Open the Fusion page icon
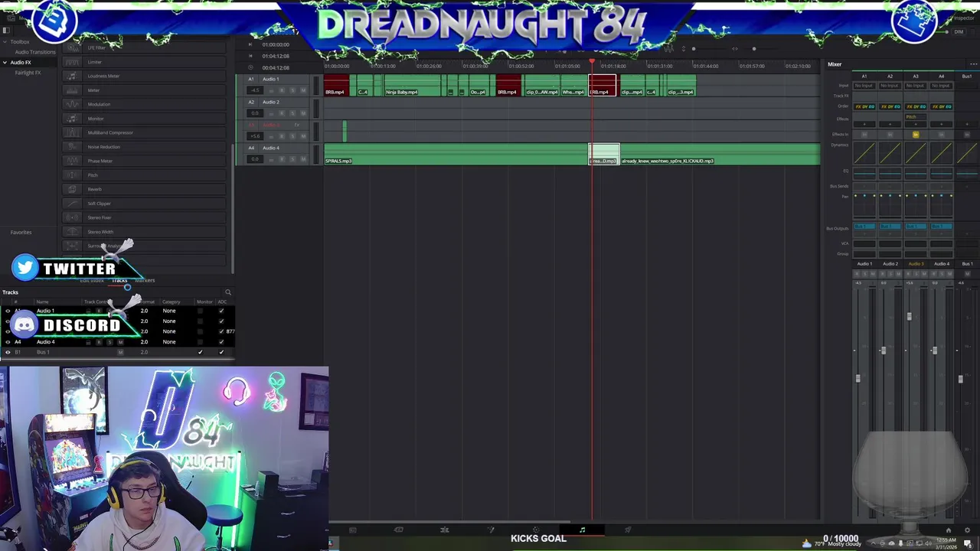This screenshot has width=980, height=551. click(x=491, y=530)
